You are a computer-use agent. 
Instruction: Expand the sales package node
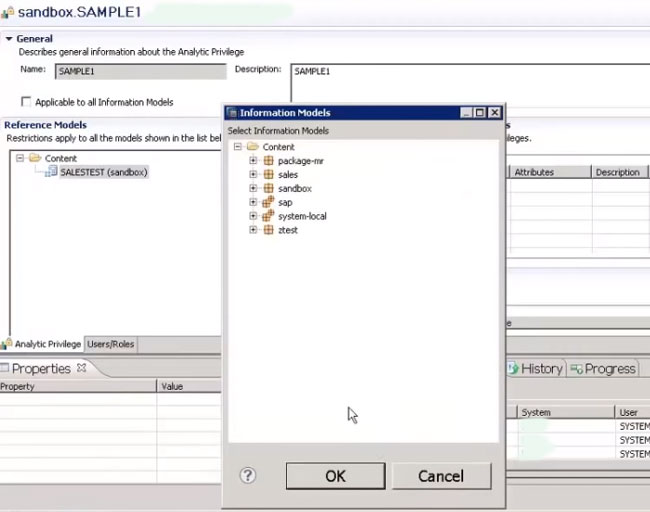coord(253,175)
